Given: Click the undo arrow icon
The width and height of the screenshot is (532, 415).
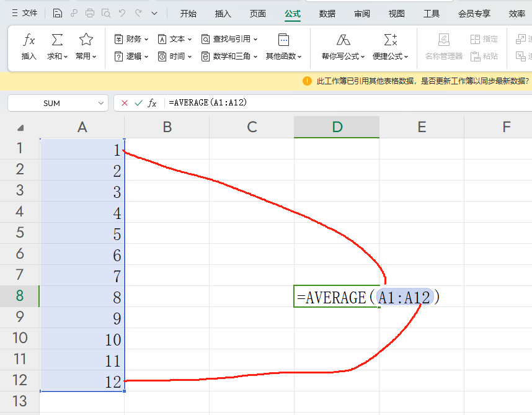Looking at the screenshot, I should click(122, 13).
